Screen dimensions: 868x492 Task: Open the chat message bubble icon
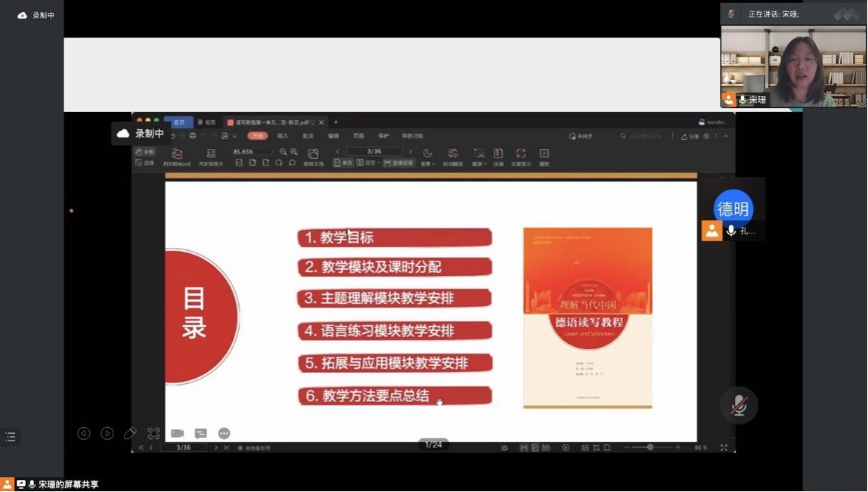[x=200, y=433]
